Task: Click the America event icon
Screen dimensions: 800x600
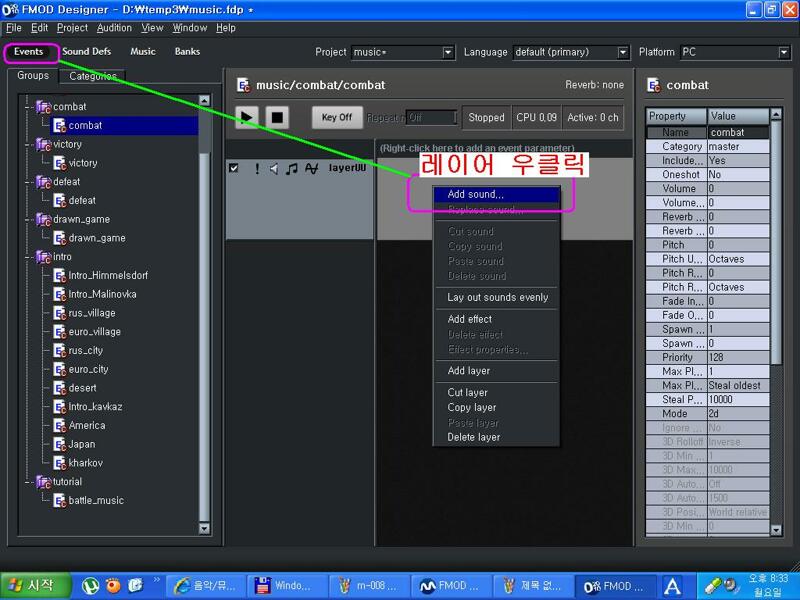Action: [60, 426]
